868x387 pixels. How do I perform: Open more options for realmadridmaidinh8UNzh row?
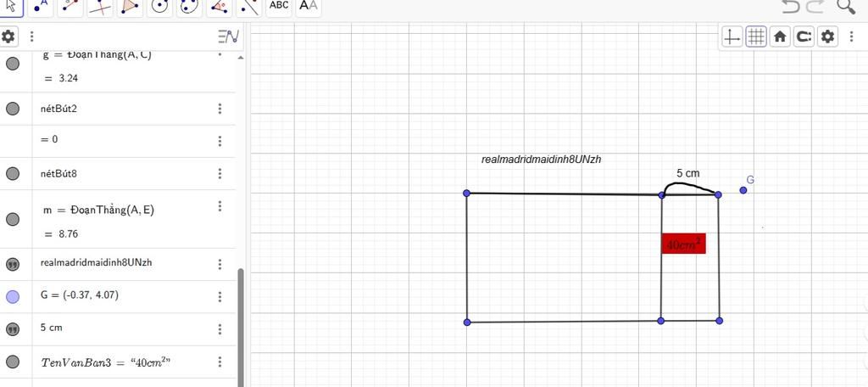(220, 264)
